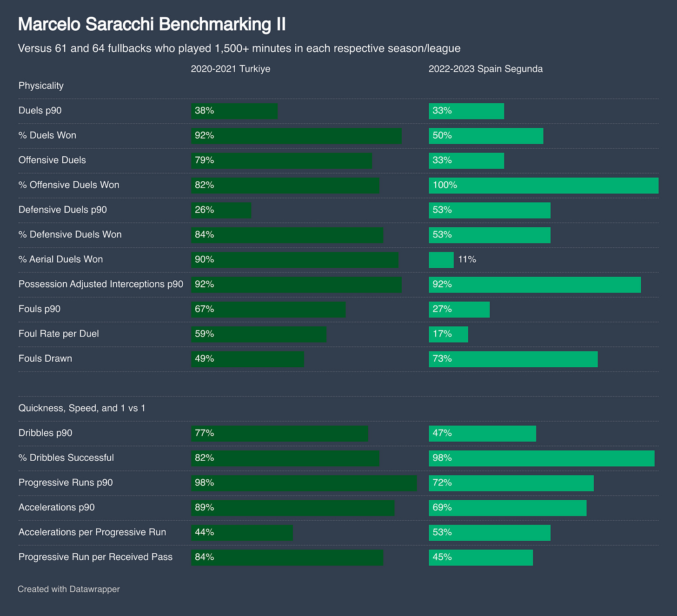
Task: Click the 11% Aerial Duels Won bar
Action: [441, 259]
